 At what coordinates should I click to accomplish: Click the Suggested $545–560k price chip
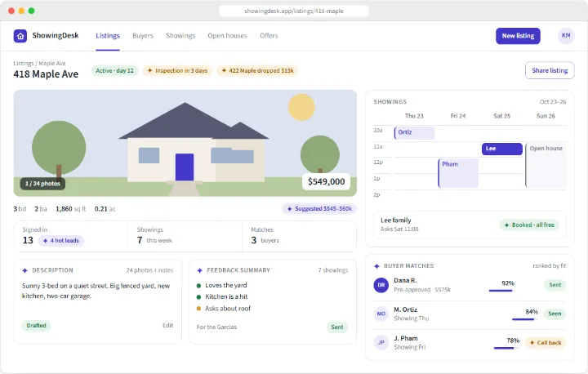click(319, 208)
